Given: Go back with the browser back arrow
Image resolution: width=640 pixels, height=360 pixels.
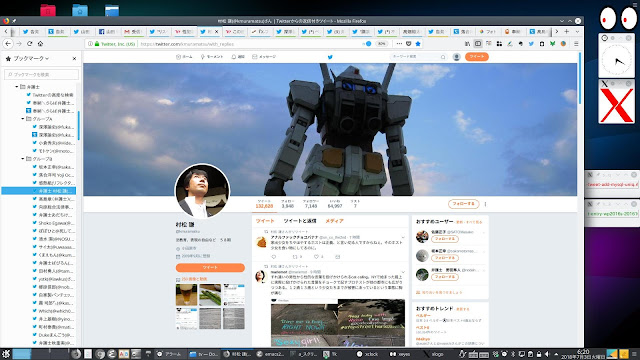Looking at the screenshot, I should point(8,44).
